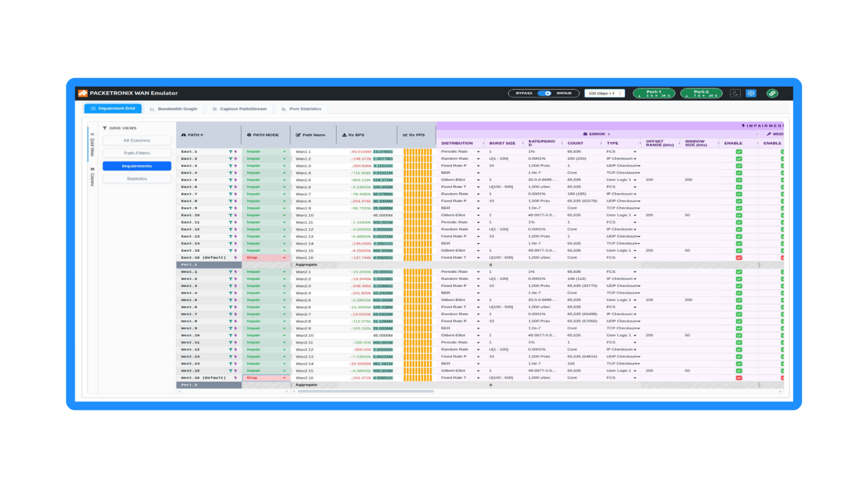The width and height of the screenshot is (868, 488).
Task: Open error type dropdown for East.1 FCS
Action: click(x=635, y=152)
